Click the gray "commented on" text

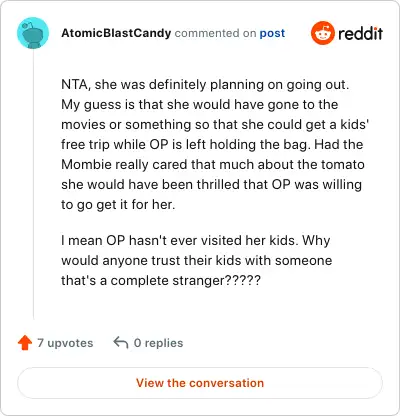tap(215, 33)
